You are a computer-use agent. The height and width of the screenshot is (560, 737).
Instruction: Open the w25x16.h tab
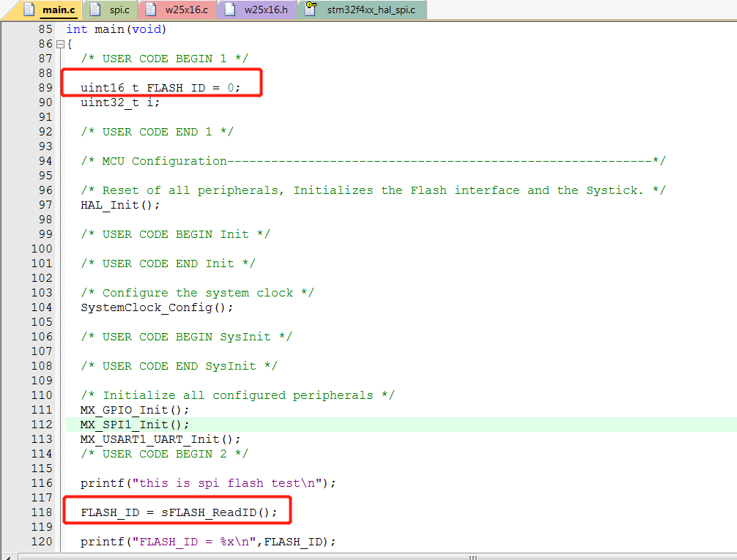point(258,10)
